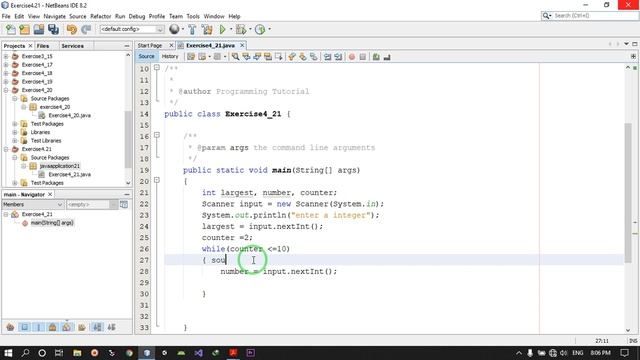This screenshot has height=360, width=640.
Task: Switch to the Services tab
Action: point(73,46)
